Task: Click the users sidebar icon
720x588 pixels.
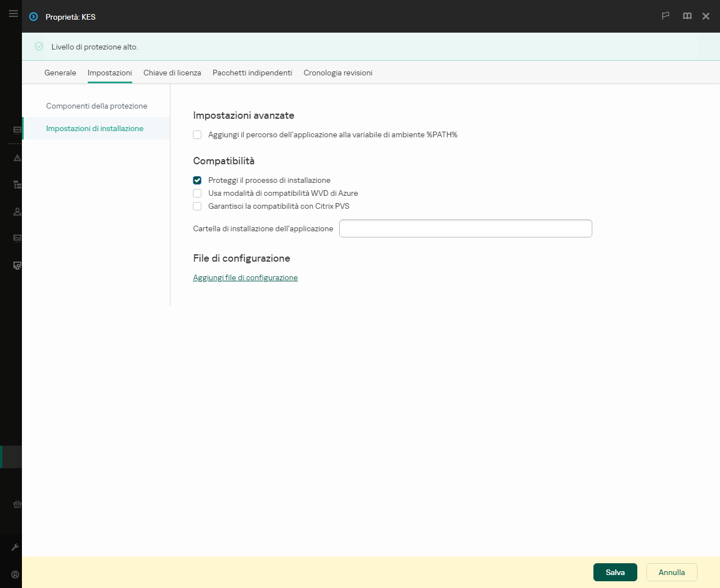Action: [x=16, y=211]
